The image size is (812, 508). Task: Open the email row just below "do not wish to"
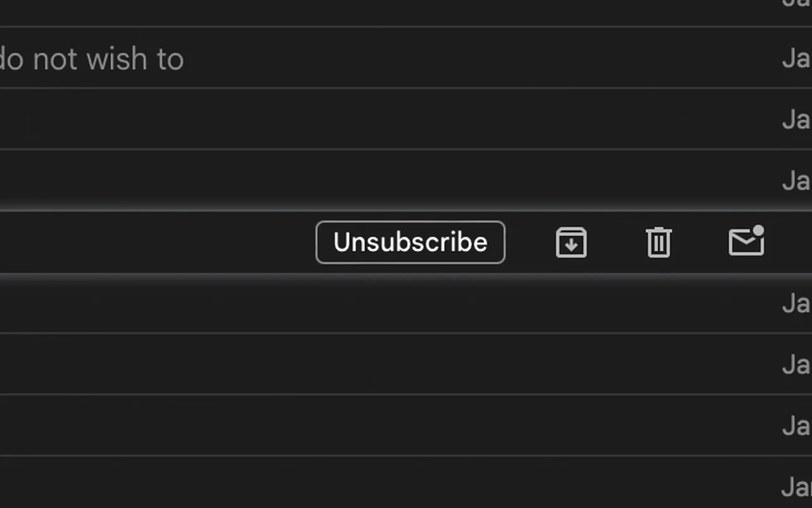tap(406, 119)
